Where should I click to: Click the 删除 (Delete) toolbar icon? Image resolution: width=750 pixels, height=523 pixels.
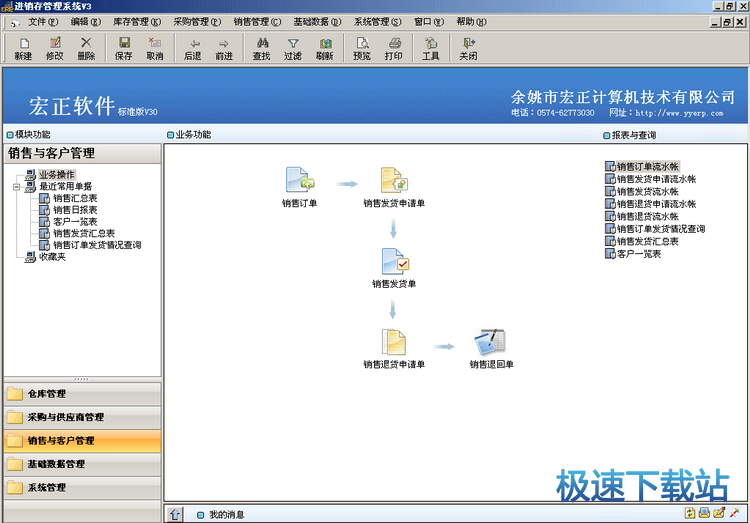coord(87,48)
